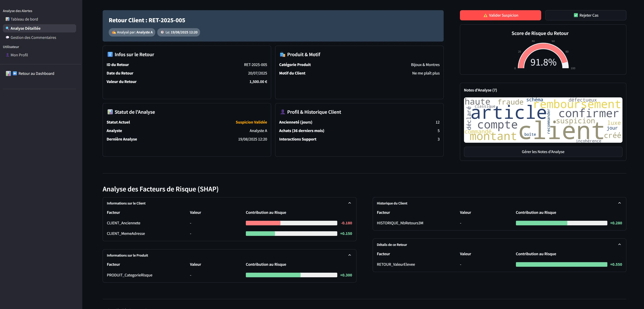Click the Score de Risque du Retour title

540,33
